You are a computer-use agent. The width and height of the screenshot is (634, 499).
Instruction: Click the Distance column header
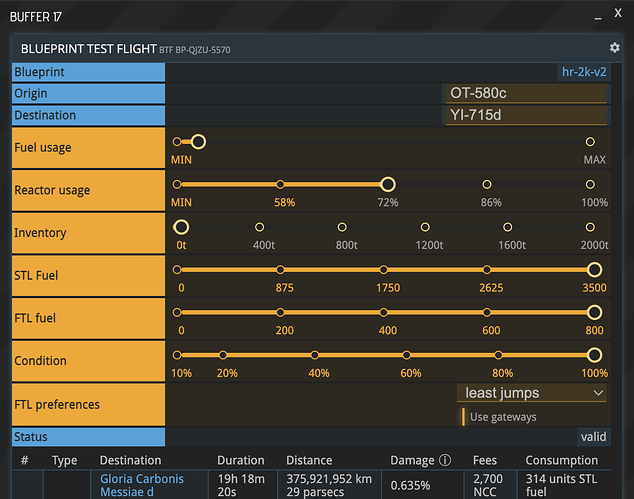tap(309, 460)
